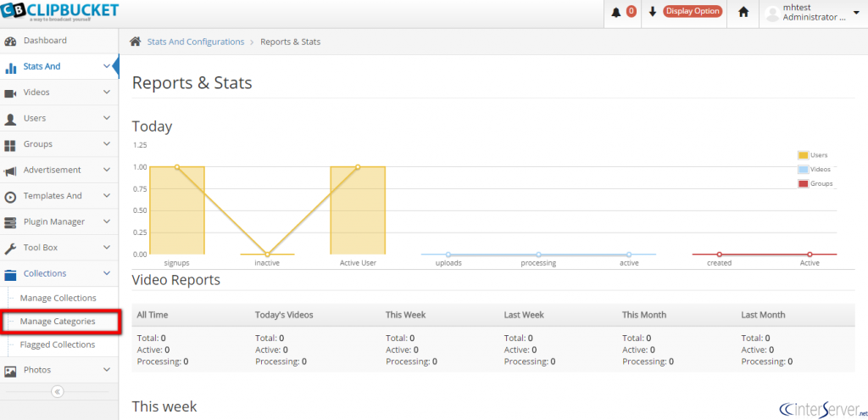Click the Last Week column header
Viewport: 868px width, 420px height.
pyautogui.click(x=524, y=315)
